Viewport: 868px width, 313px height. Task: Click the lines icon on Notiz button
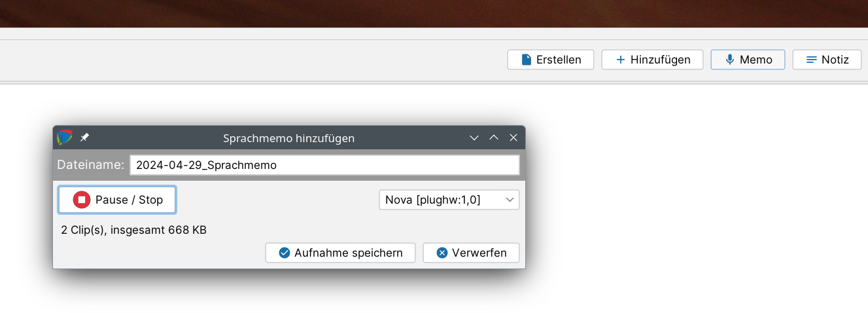click(812, 60)
